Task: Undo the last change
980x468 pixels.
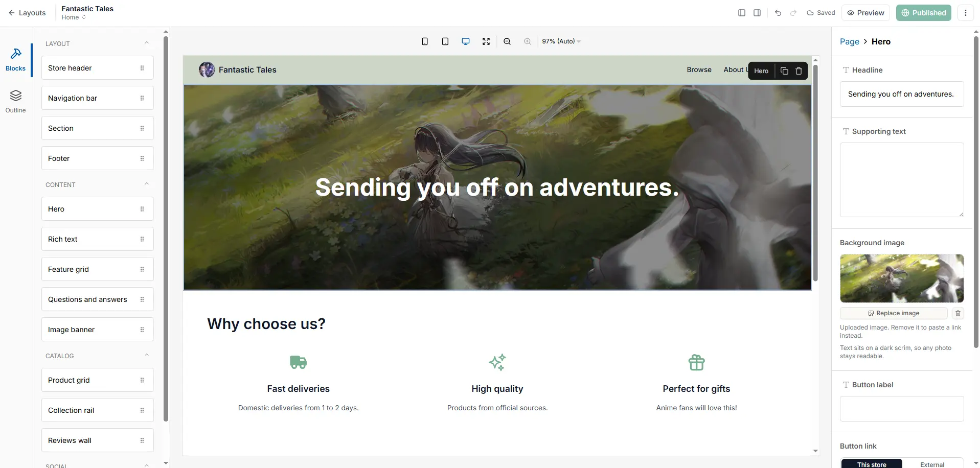Action: (x=778, y=13)
